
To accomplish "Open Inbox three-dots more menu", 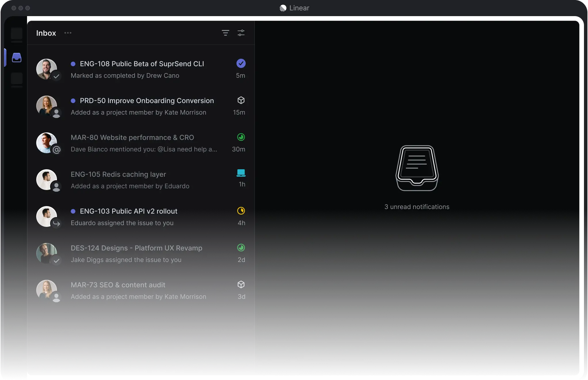I will click(x=68, y=33).
